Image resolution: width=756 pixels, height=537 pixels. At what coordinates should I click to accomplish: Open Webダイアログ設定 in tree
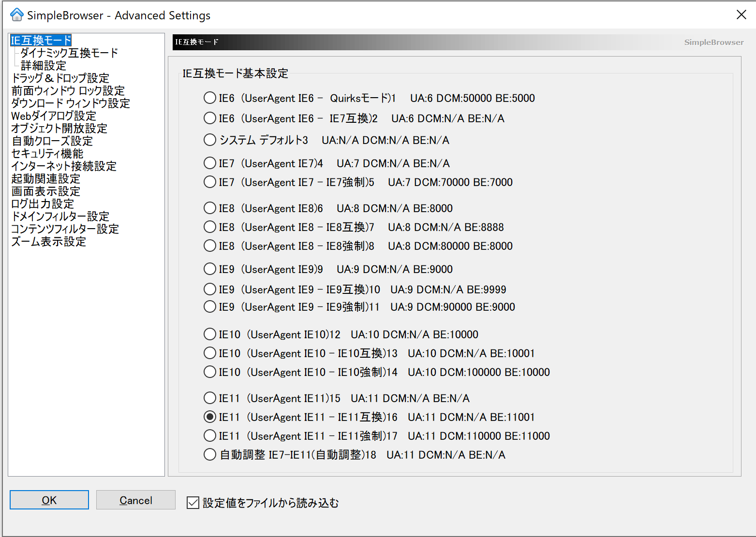click(x=54, y=116)
